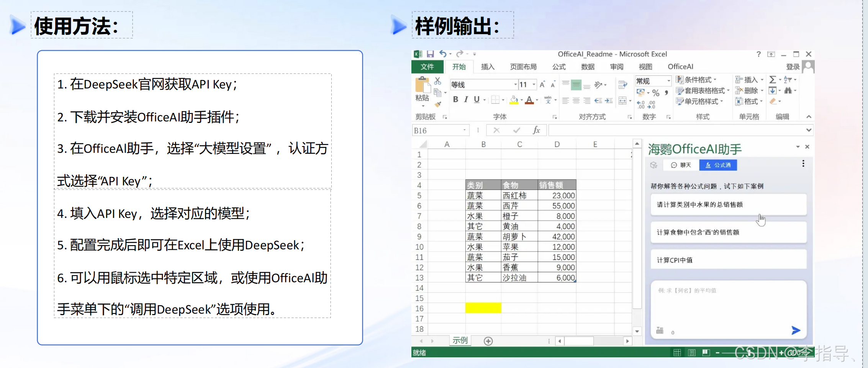This screenshot has height=368, width=868.
Task: Click the Sort and Filter icon
Action: [x=788, y=80]
